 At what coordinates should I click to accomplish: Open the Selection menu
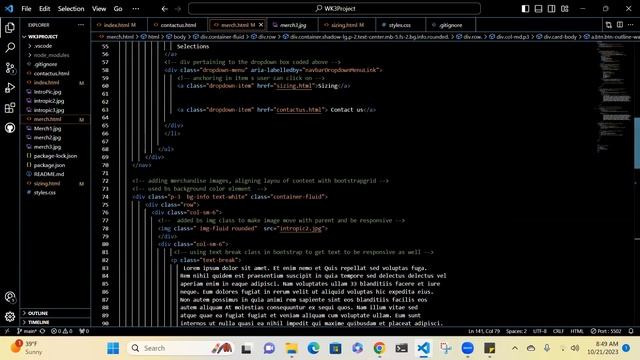[71, 9]
